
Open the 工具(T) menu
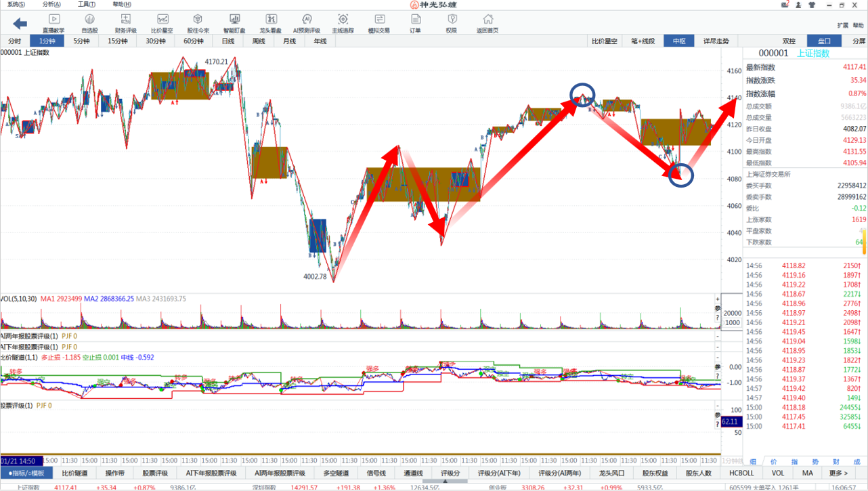(86, 4)
